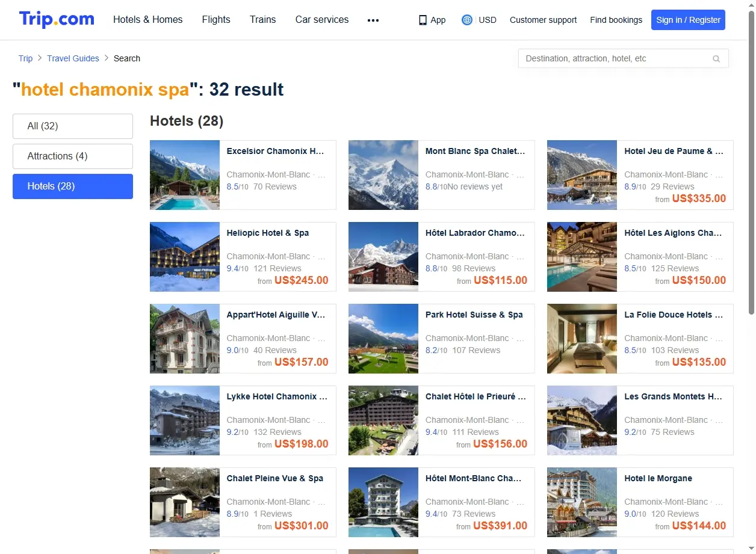
Task: Click Hôtel Les Aiglons title
Action: pos(674,233)
